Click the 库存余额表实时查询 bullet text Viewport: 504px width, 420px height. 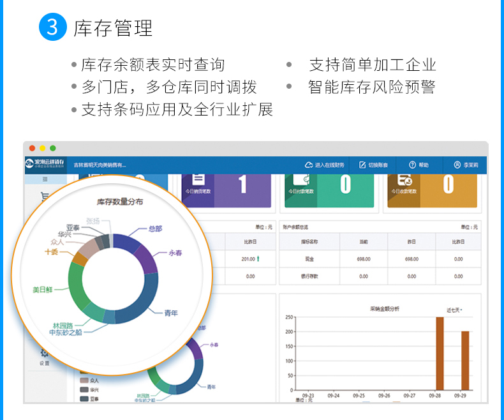point(153,64)
